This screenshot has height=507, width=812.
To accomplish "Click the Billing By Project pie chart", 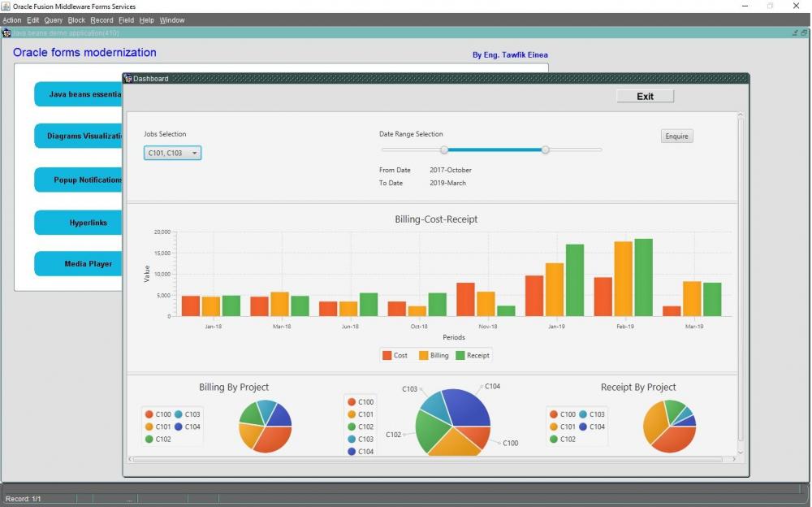I will [265, 427].
